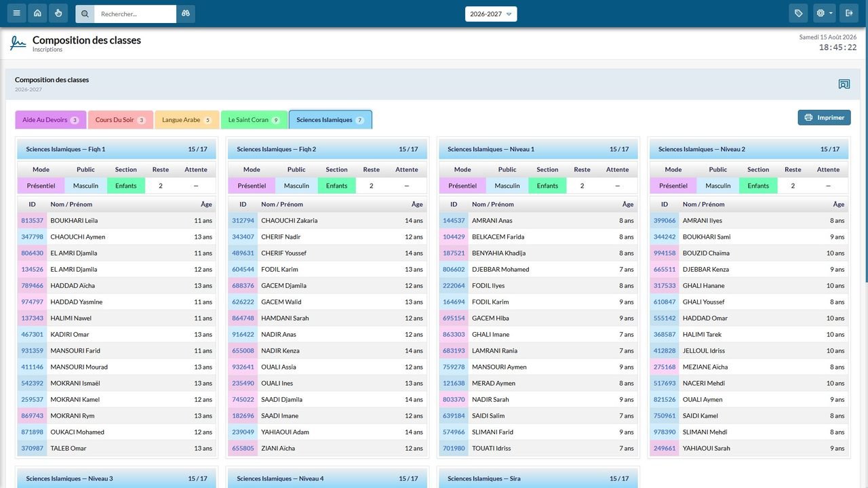Select the name BOUKHARI Leila
Viewport: 868px width, 488px height.
tap(74, 220)
